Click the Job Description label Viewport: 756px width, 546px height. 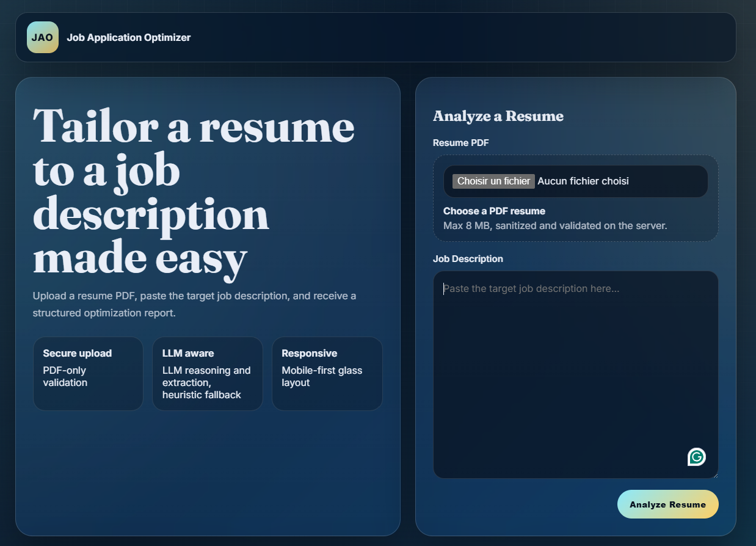[468, 258]
